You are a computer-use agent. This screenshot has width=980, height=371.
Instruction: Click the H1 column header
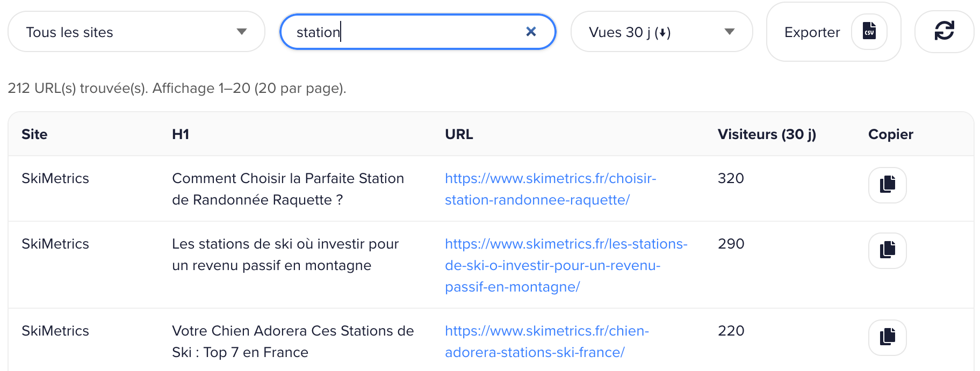pyautogui.click(x=181, y=134)
